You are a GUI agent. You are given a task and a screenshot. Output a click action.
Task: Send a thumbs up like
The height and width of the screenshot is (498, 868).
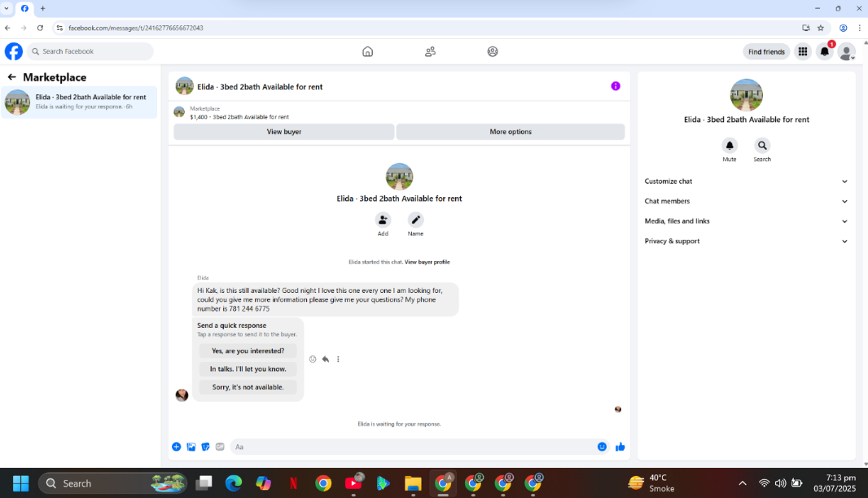(620, 447)
